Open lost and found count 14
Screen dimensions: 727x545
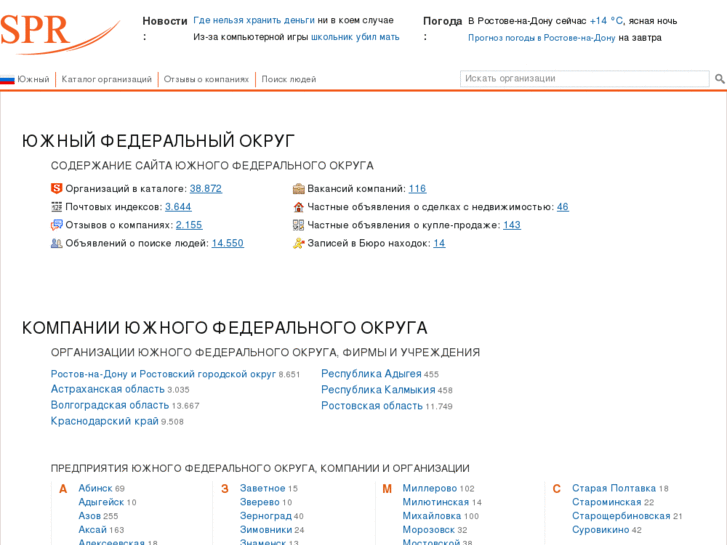click(x=439, y=243)
